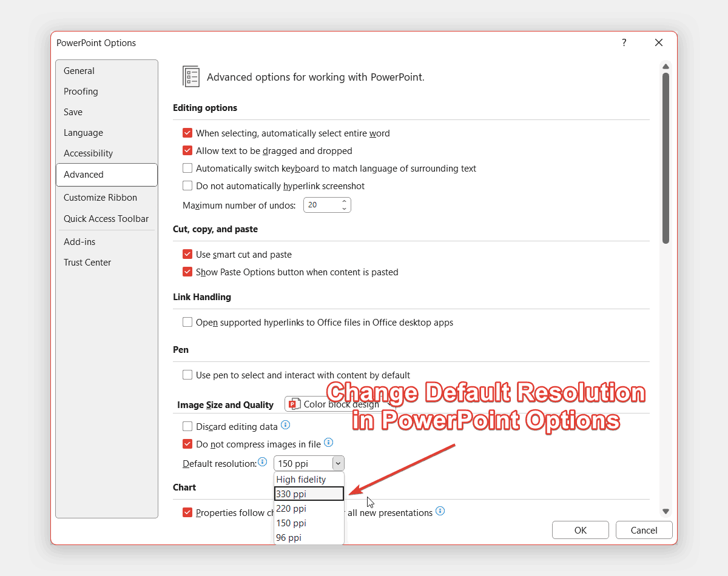Viewport: 728px width, 576px height.
Task: Click the info icon after all new presentations
Action: (440, 512)
